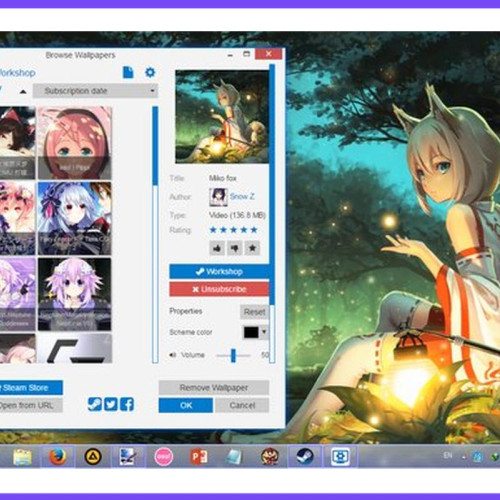Open the pink osu! taskbar icon
The height and width of the screenshot is (500, 500).
[x=164, y=457]
